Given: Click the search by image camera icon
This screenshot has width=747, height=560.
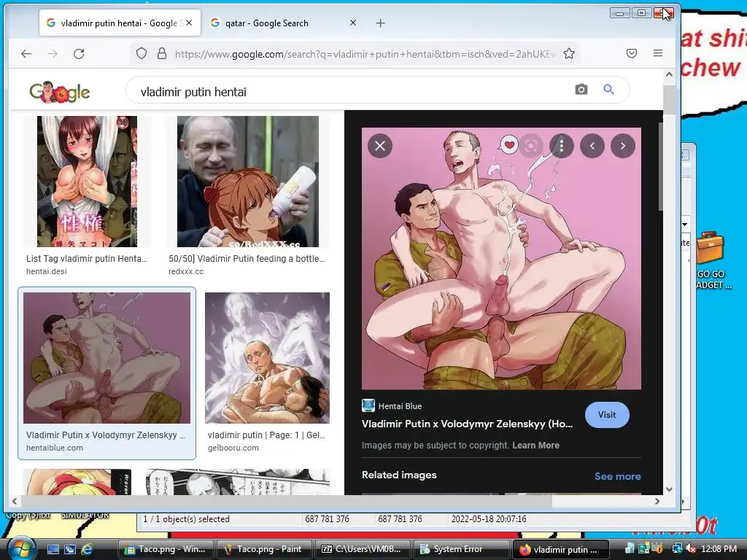Looking at the screenshot, I should pos(581,89).
